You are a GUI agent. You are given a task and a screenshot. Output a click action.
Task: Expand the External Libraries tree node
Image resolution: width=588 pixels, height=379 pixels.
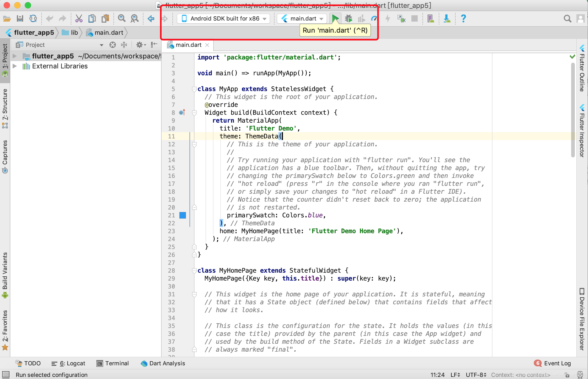(15, 66)
